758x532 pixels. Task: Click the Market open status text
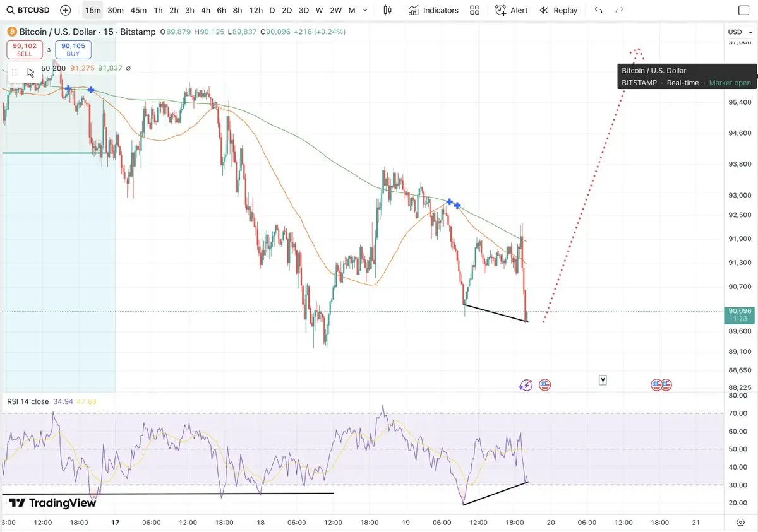tap(730, 83)
